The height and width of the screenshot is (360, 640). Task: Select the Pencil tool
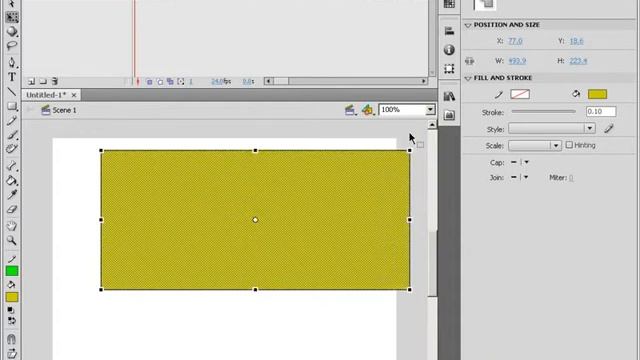12,121
